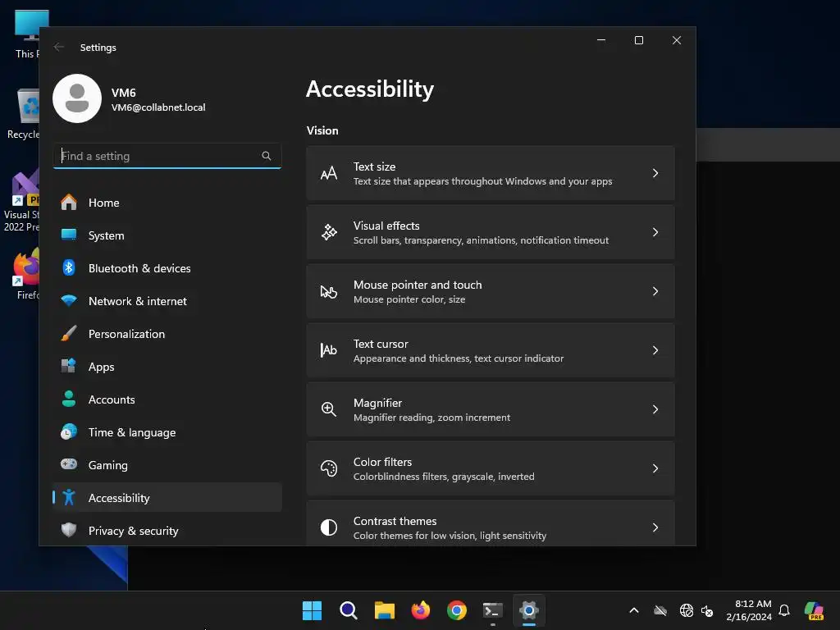Expand the Visual effects chevron
The width and height of the screenshot is (840, 630).
coord(655,232)
